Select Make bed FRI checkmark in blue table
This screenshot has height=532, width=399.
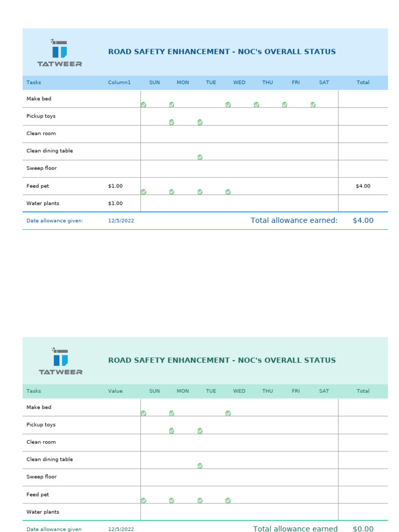pos(285,104)
